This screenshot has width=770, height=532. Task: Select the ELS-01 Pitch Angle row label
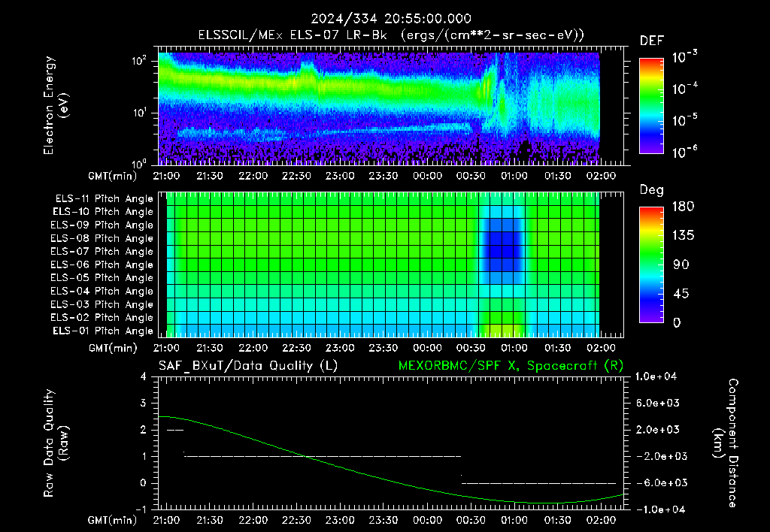102,331
